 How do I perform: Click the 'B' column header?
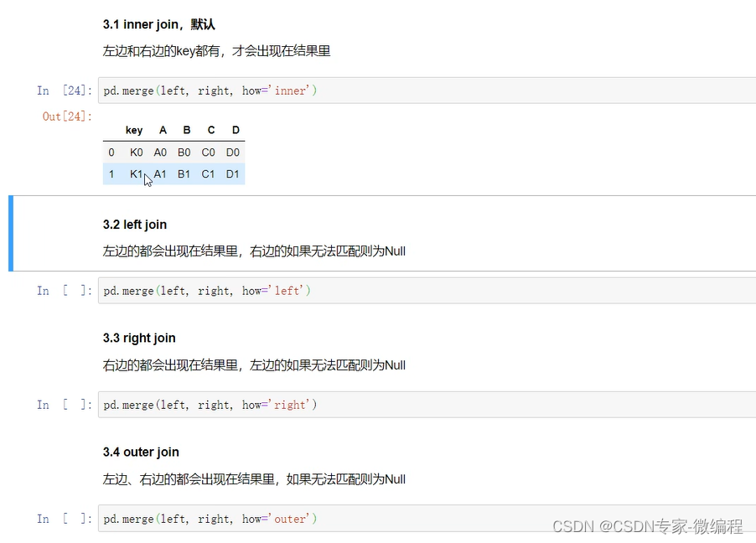[187, 130]
